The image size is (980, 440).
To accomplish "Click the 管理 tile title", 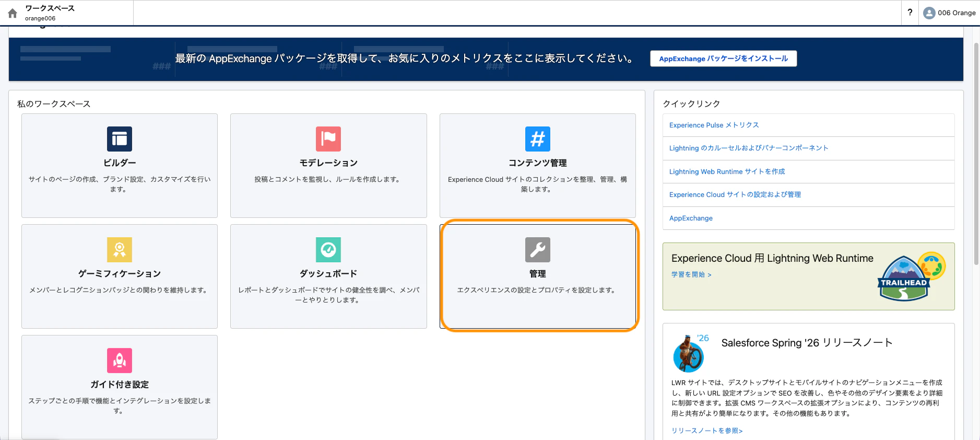I will click(538, 274).
